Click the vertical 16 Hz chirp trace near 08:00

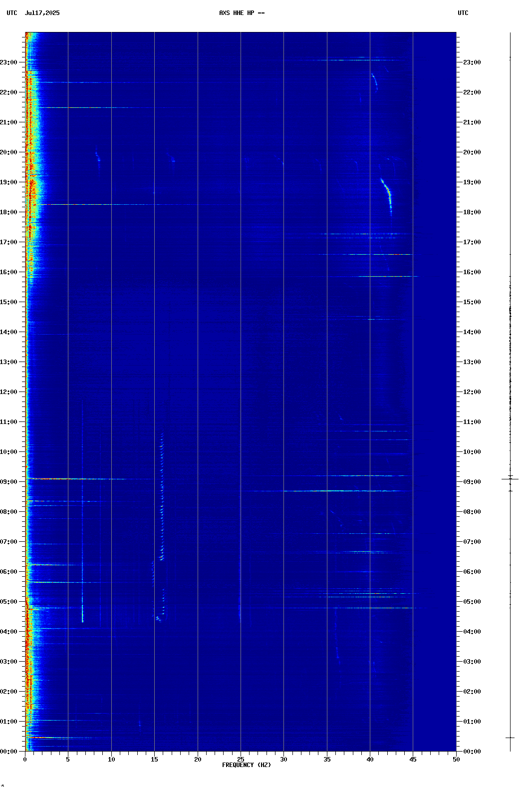click(x=162, y=497)
